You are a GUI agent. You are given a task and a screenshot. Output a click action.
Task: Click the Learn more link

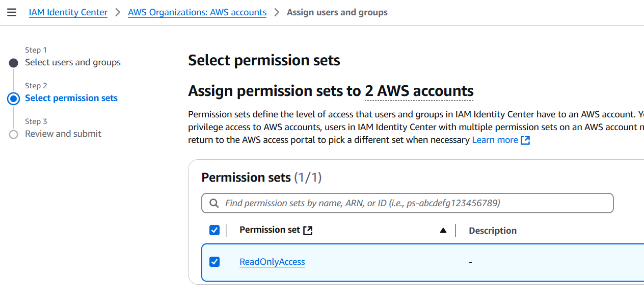(495, 139)
